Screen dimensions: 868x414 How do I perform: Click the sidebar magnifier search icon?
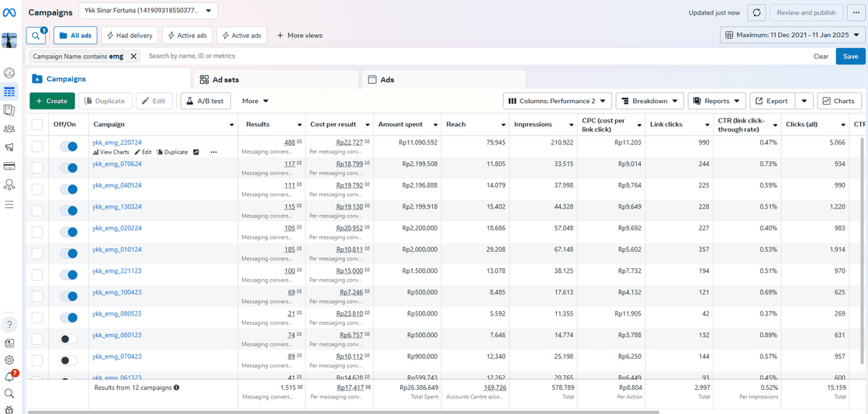point(9,394)
